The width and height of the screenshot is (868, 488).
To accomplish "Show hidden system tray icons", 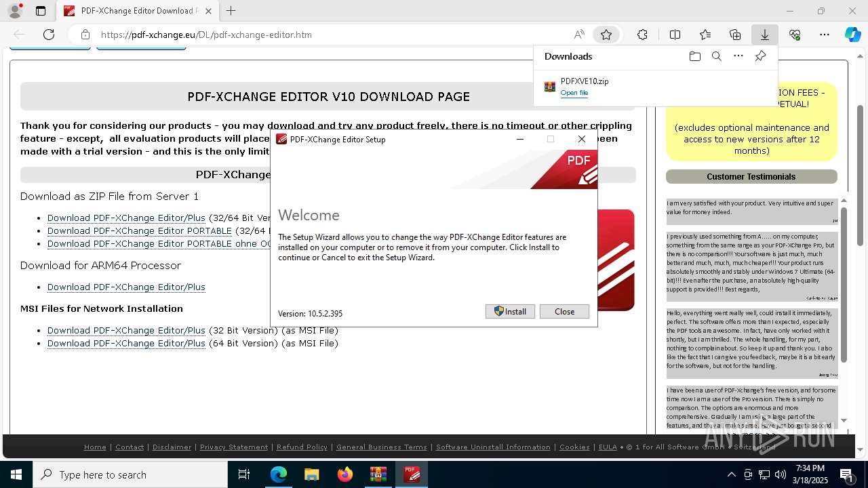I will (731, 474).
